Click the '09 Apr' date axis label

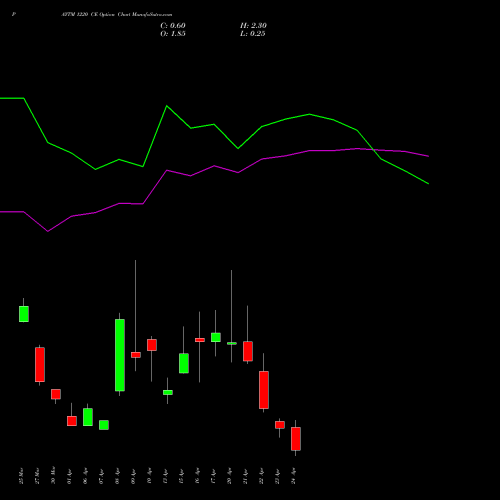pos(133,476)
